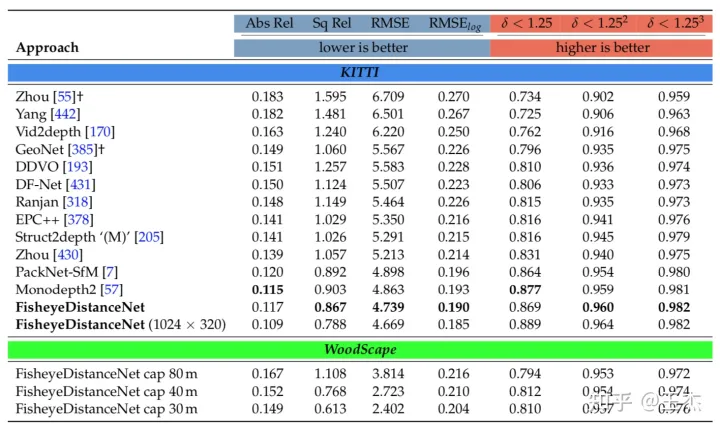Viewport: 720px width, 431px height.
Task: Click Sq Rel value 0.892 for PackNet-SfM
Action: 330,272
